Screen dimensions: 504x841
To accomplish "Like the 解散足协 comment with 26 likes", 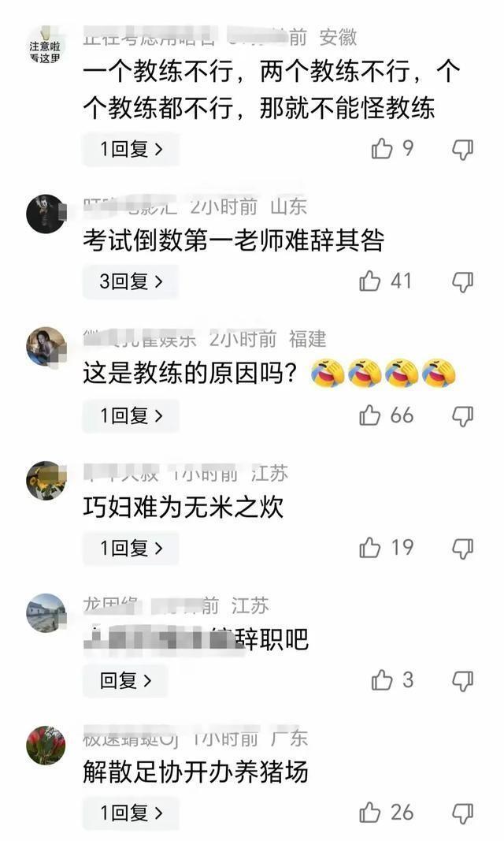I will click(369, 813).
